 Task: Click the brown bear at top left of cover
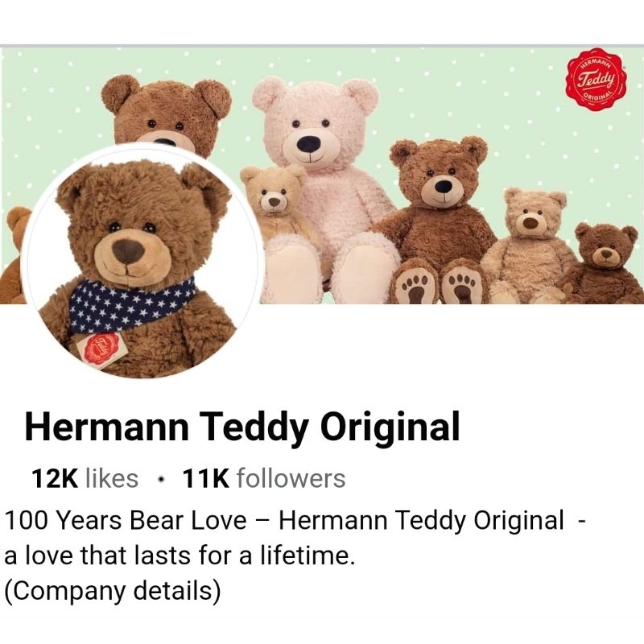pos(168,113)
